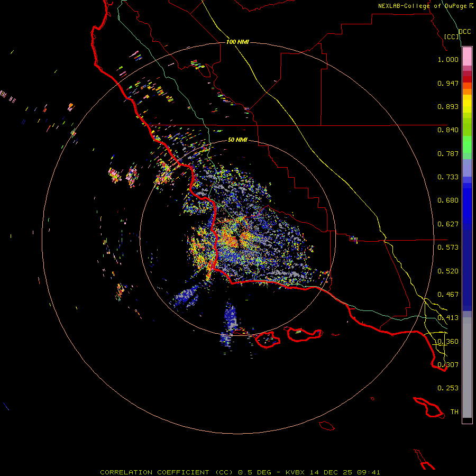Select the 0.893 scale value
This screenshot has height=476, width=476.
click(x=448, y=106)
